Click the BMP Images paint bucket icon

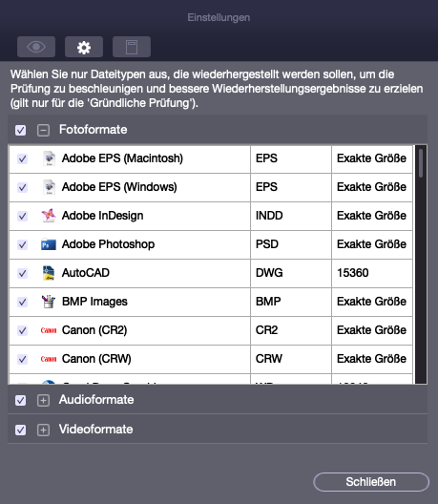(x=49, y=302)
